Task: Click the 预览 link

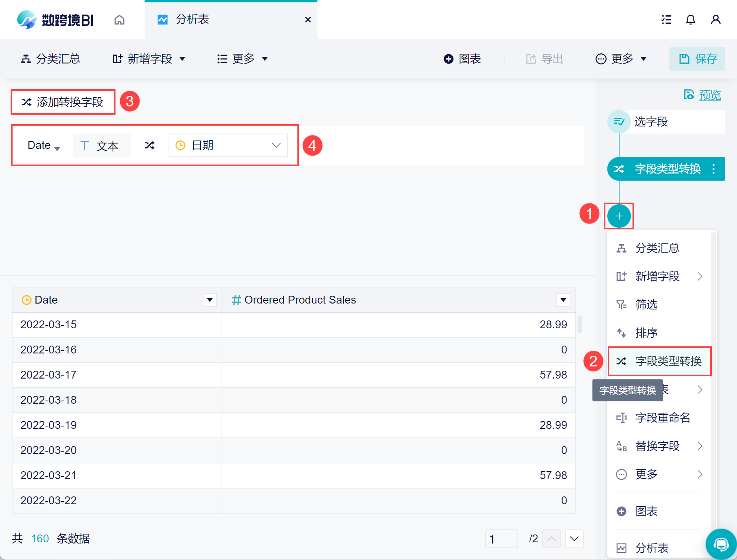Action: pos(709,95)
